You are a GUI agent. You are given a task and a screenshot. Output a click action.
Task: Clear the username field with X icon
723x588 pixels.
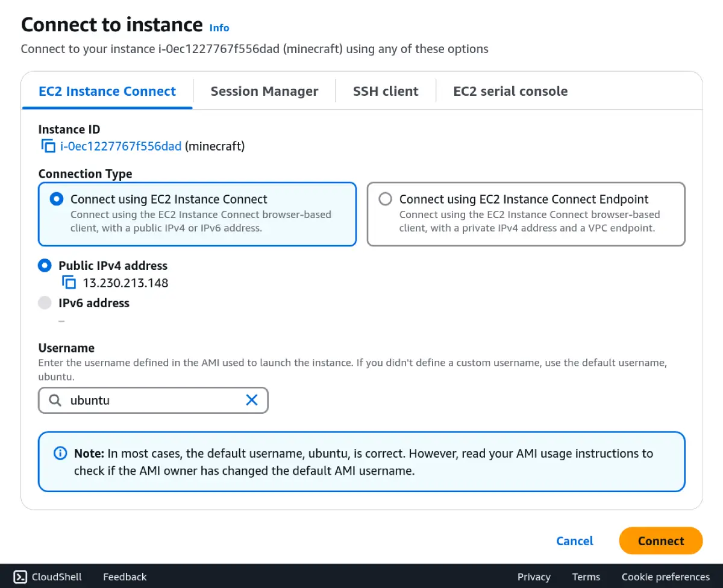click(252, 400)
